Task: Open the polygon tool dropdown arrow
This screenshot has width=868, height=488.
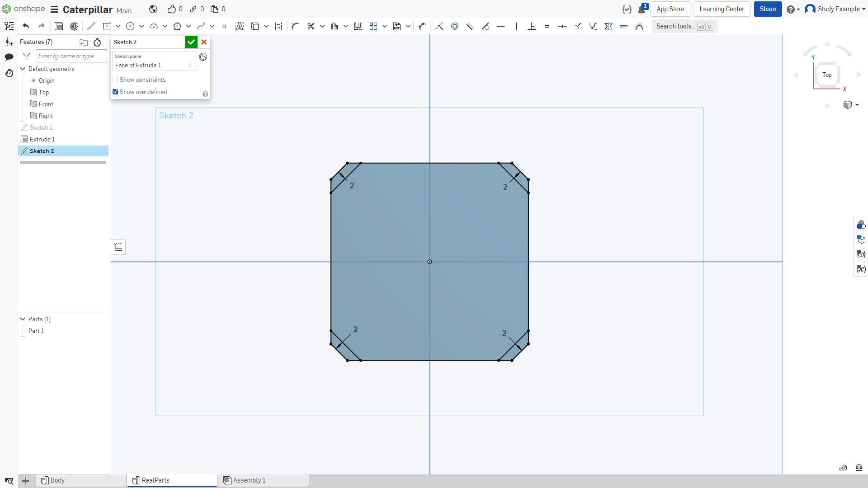Action: 189,26
